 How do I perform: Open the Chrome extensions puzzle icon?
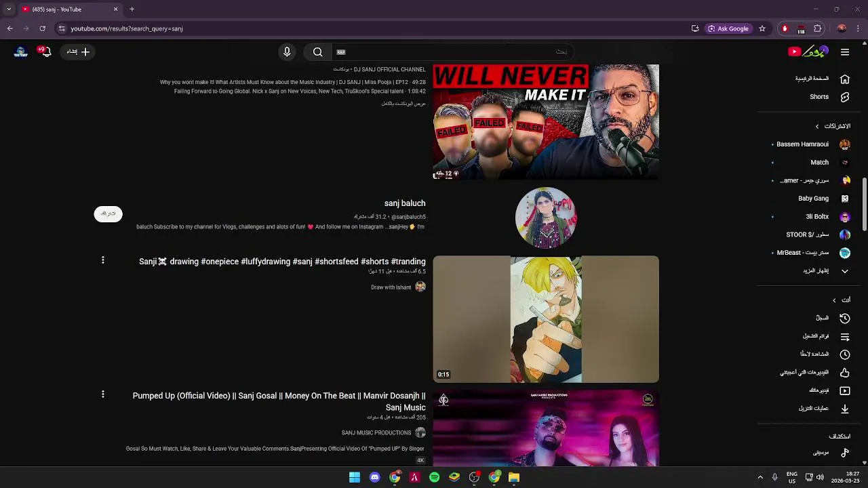(x=818, y=28)
